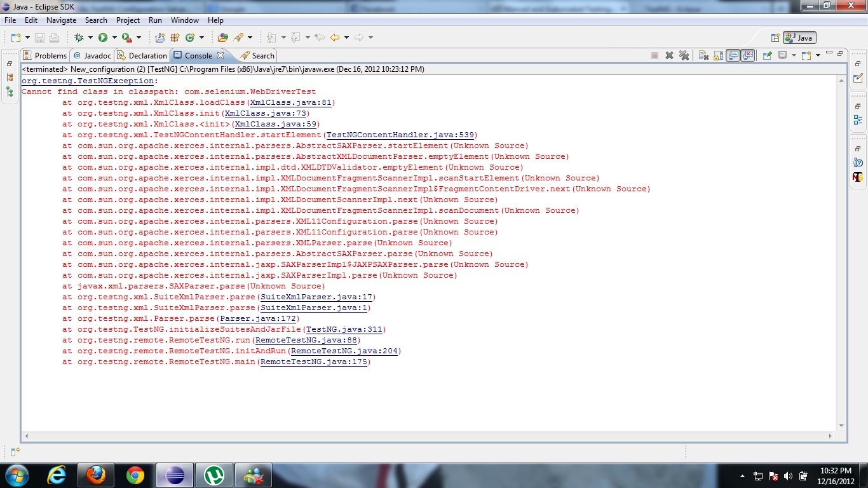Expand the Open Console dropdown arrow
868x488 pixels.
818,55
